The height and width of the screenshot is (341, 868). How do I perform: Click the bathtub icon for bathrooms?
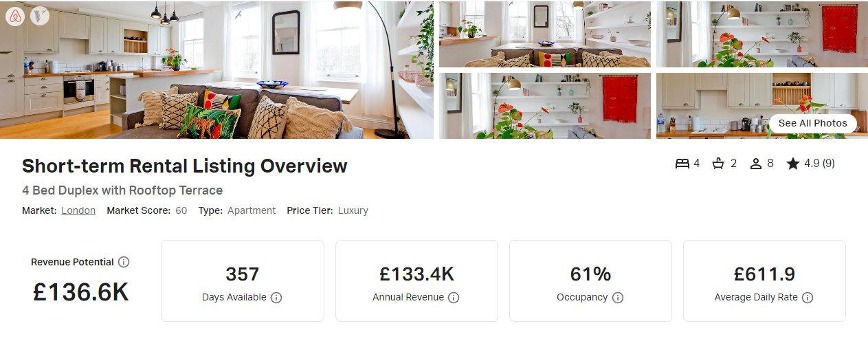tap(719, 164)
